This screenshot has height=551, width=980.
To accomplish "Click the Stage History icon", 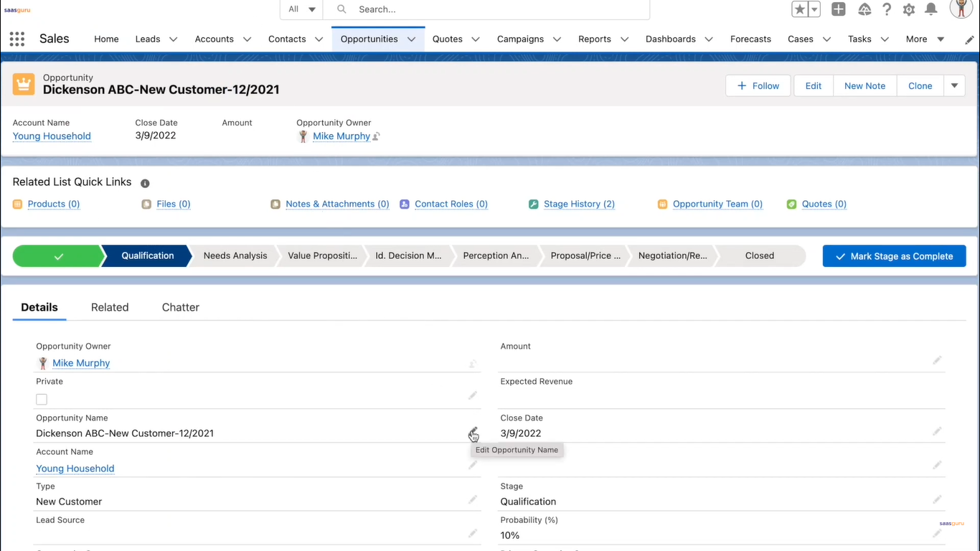I will [534, 204].
